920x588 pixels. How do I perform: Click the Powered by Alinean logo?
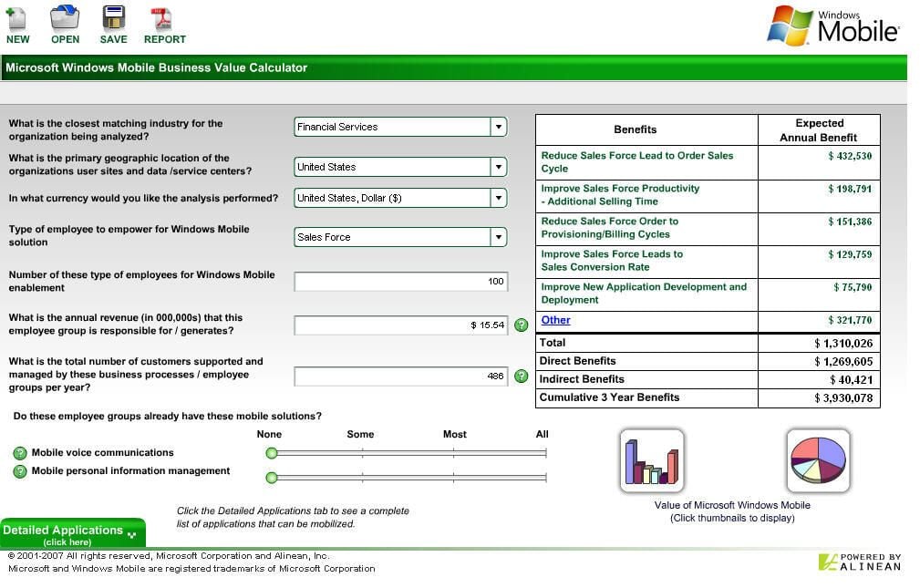860,562
